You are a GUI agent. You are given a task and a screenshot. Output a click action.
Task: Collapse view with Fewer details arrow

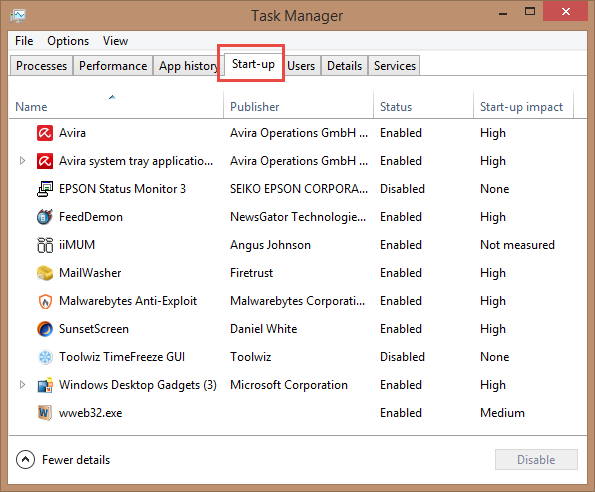(x=25, y=460)
